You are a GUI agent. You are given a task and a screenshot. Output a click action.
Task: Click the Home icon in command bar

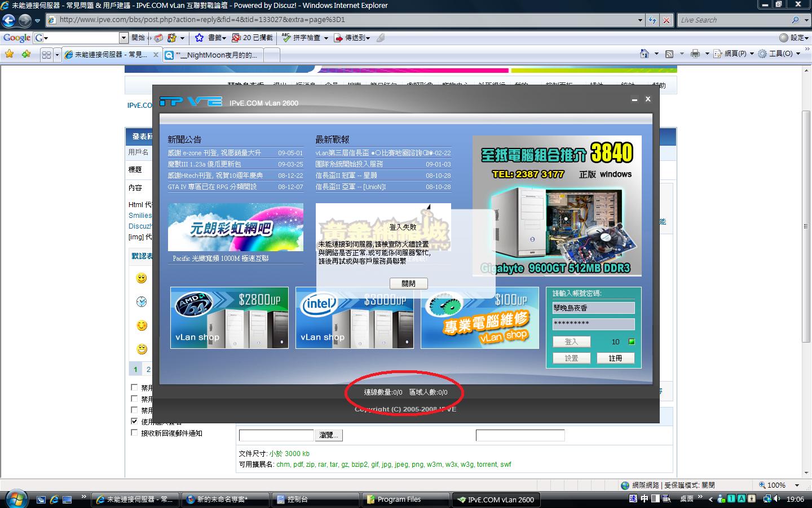(645, 54)
